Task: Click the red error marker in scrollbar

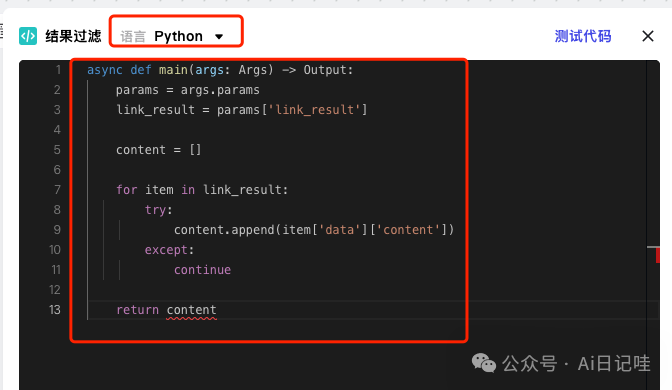Action: [x=658, y=255]
